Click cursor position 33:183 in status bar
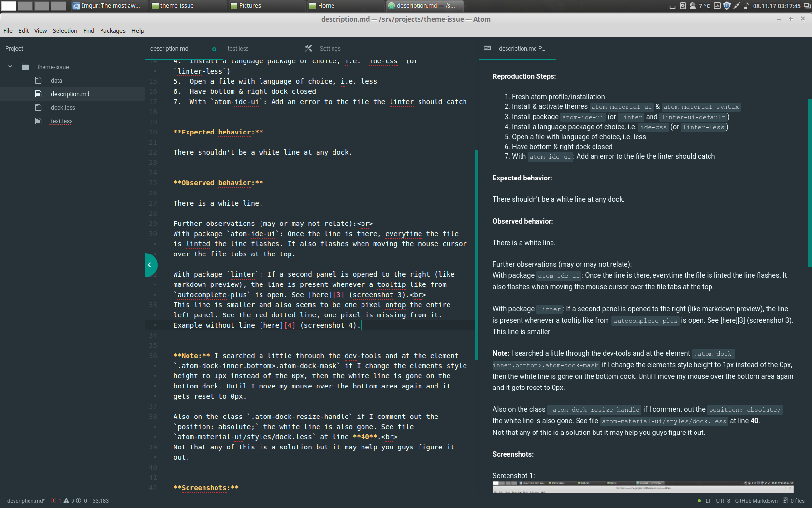 pyautogui.click(x=101, y=501)
